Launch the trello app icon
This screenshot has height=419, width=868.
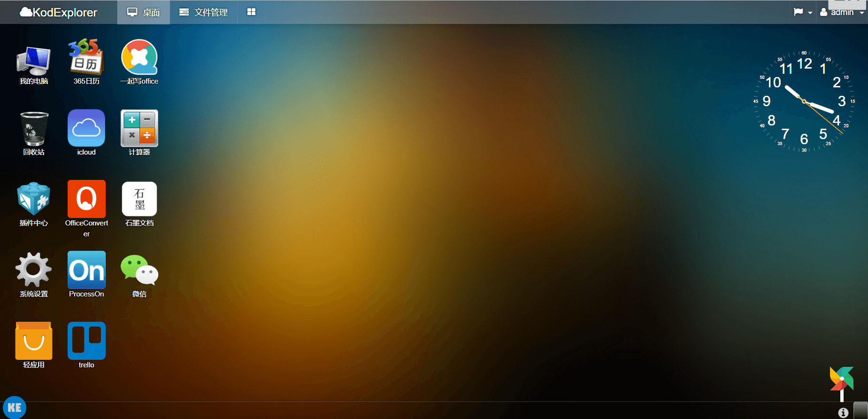point(86,341)
